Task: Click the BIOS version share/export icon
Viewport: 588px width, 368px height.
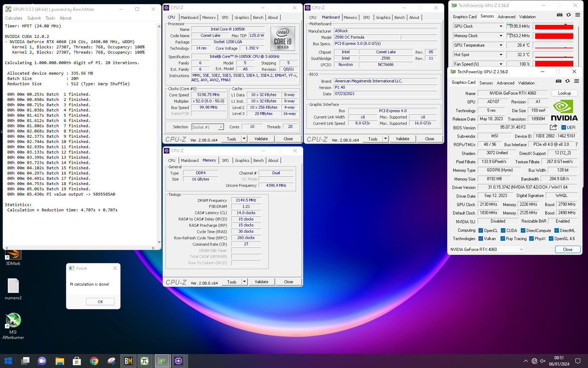Action: point(553,127)
